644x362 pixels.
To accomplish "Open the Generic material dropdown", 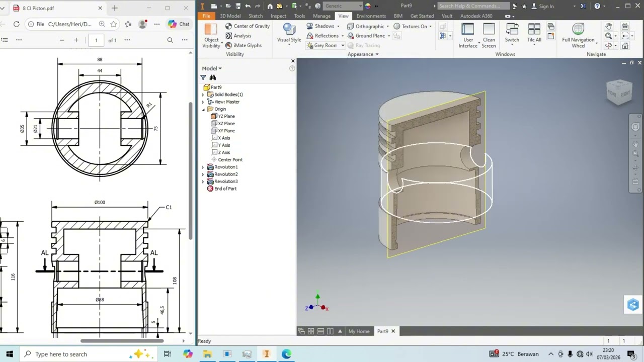I will coord(343,6).
